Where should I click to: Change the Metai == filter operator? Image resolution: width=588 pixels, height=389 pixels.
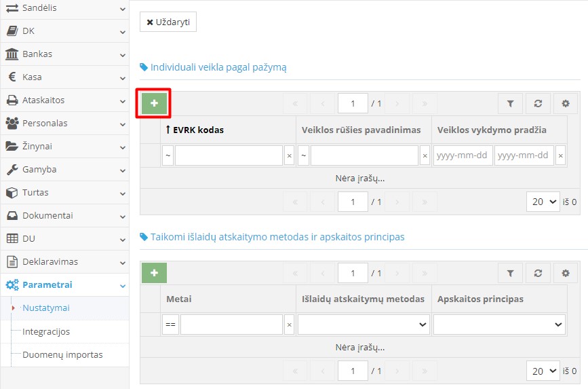click(171, 325)
